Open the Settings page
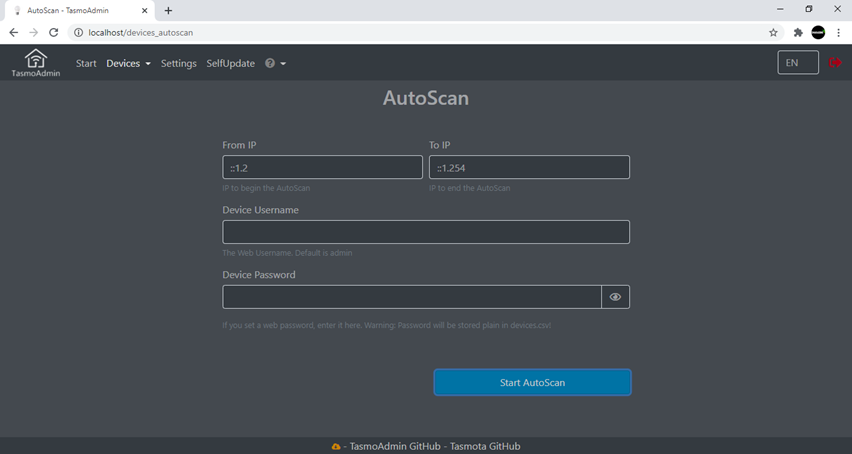 (x=179, y=63)
